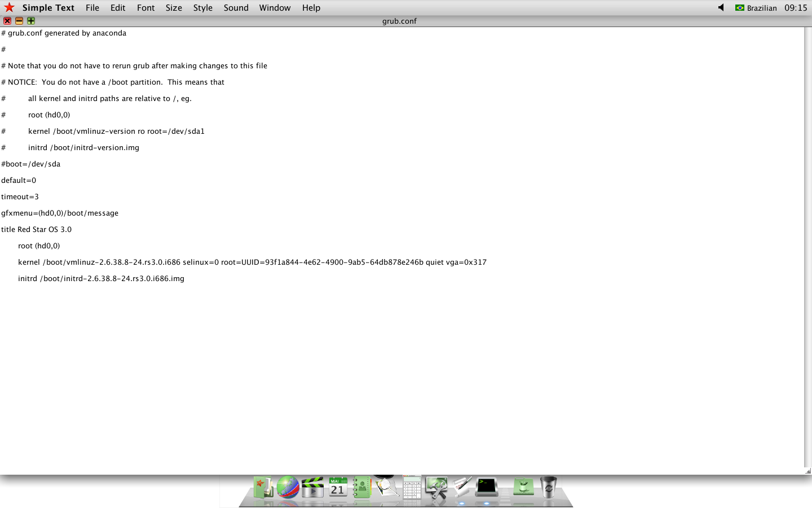Launch the globe web browser in dock
The height and width of the screenshot is (508, 812).
click(288, 487)
